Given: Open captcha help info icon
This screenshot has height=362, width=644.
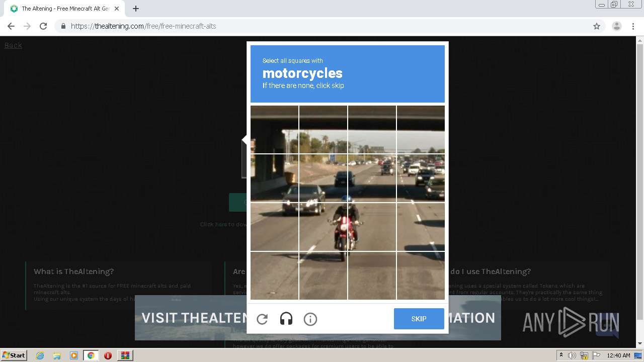Looking at the screenshot, I should (310, 319).
